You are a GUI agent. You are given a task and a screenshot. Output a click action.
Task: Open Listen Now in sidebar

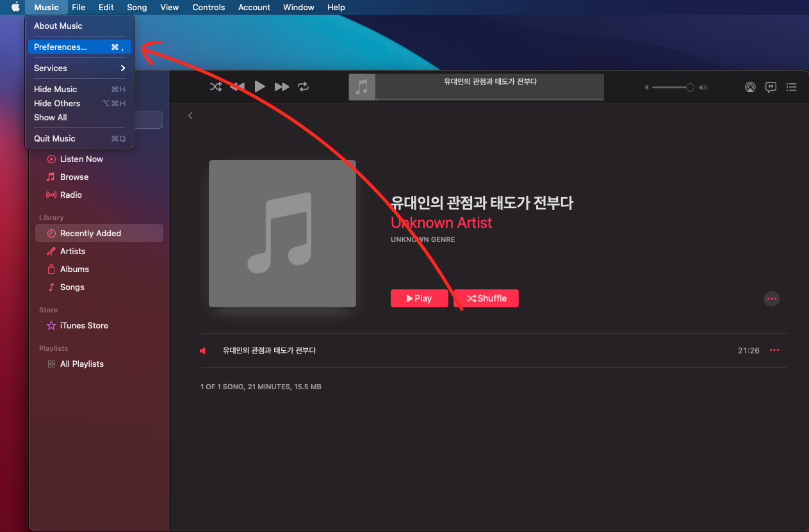99,159
